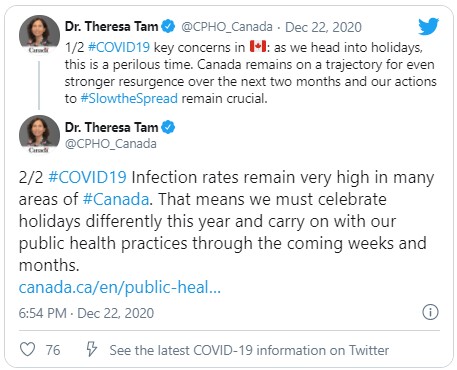Open #COVID19 hashtag in second tweet
Viewport: 457px width, 370px height.
pos(87,177)
